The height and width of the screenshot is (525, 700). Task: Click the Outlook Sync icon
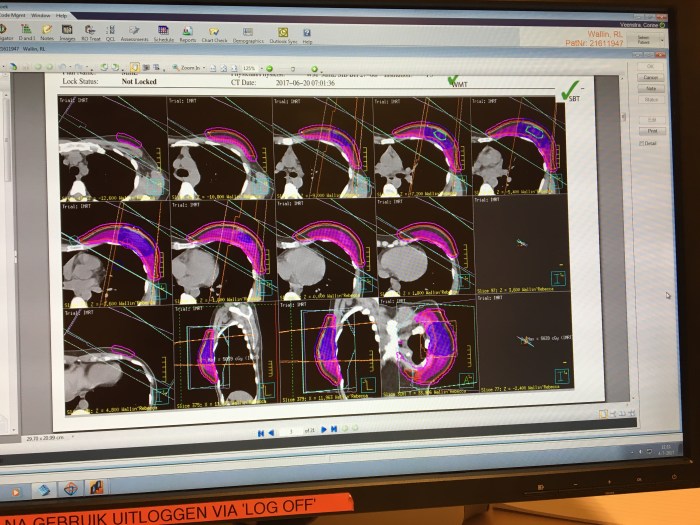284,36
